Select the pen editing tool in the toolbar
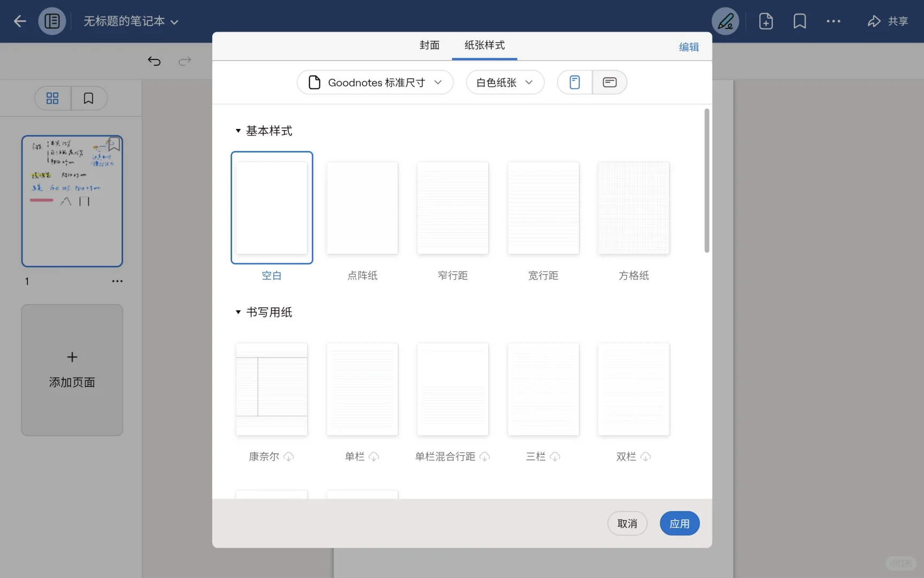Image resolution: width=924 pixels, height=578 pixels. (x=726, y=21)
